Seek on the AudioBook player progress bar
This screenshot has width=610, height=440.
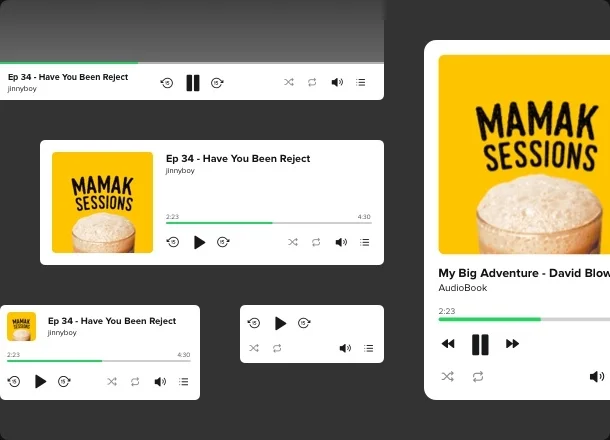(x=524, y=319)
